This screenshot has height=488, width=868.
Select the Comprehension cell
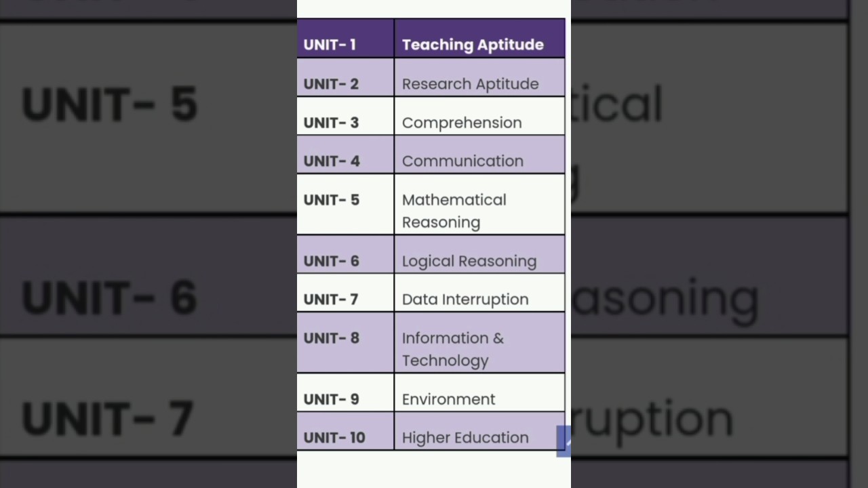462,123
